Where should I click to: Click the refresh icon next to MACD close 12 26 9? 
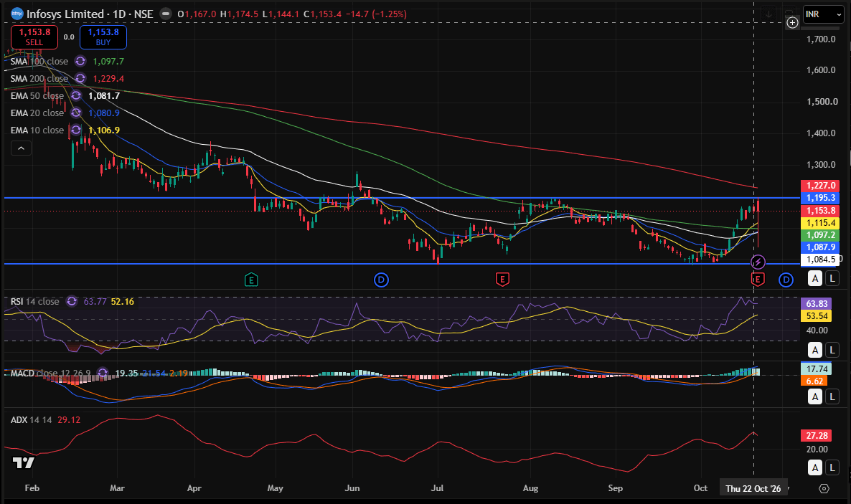pos(102,373)
